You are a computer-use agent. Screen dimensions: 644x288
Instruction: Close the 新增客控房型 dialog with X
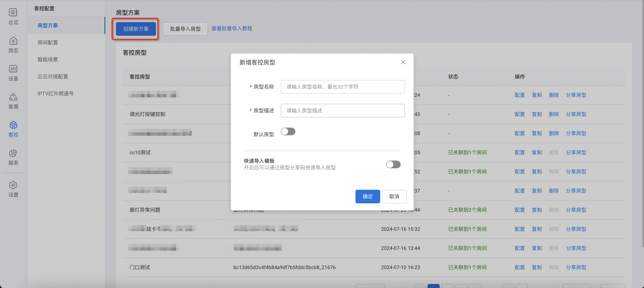pyautogui.click(x=403, y=62)
